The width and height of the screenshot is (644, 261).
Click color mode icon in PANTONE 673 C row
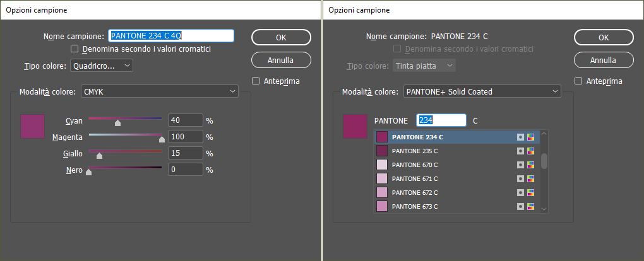[530, 206]
